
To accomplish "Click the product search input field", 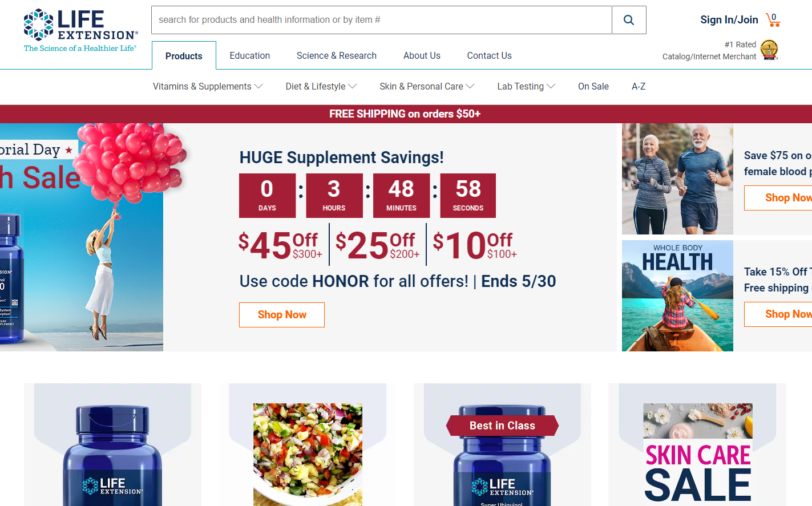I will coord(382,20).
